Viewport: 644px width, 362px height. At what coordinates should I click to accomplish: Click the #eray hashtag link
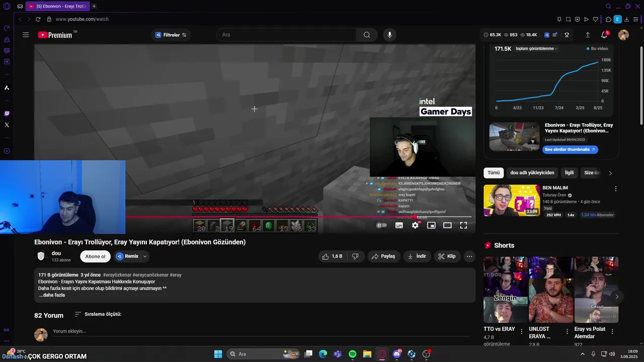(176, 275)
